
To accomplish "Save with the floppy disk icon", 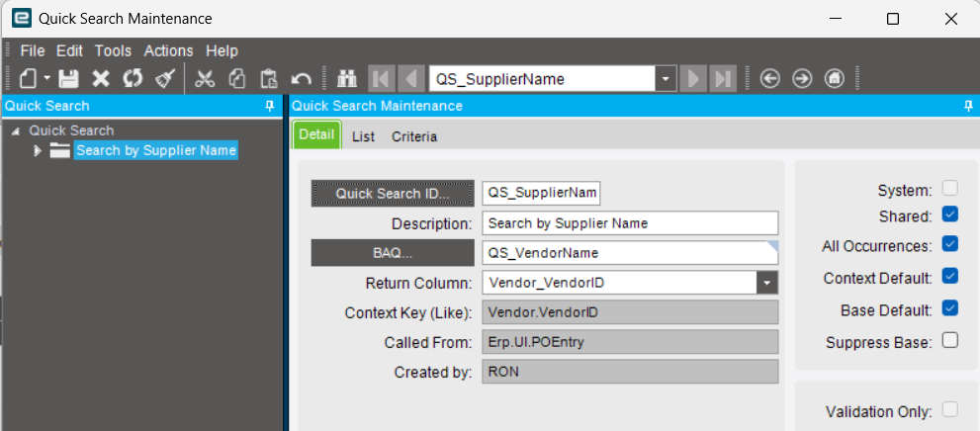I will [x=68, y=79].
